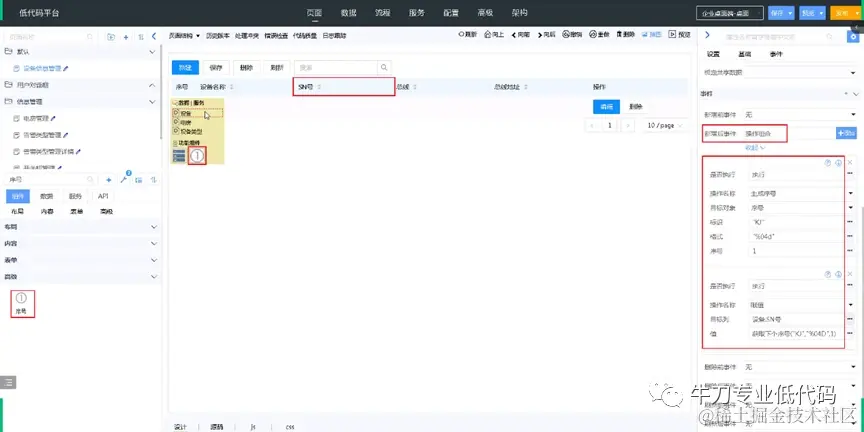
Task: Select the 序号 component icon in palette
Action: pyautogui.click(x=21, y=304)
